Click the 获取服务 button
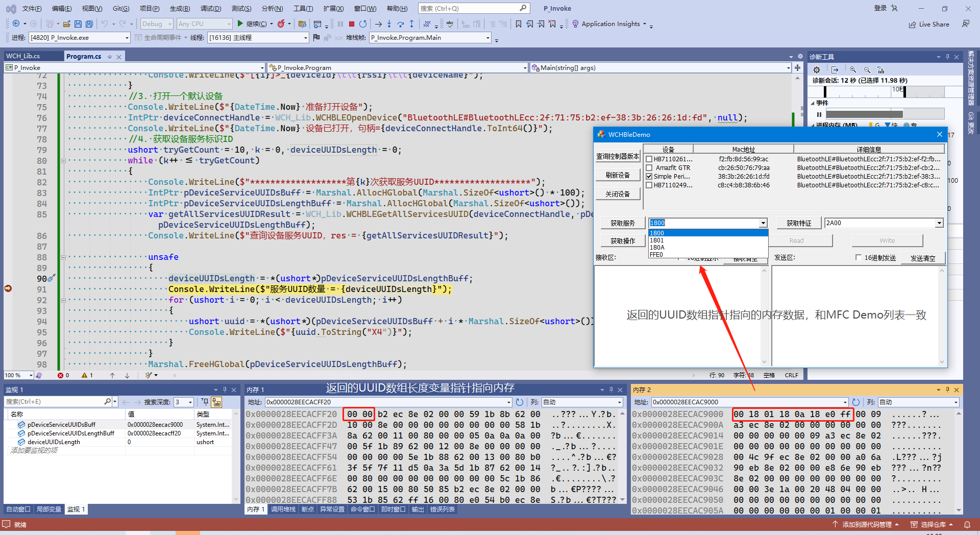Image resolution: width=980 pixels, height=535 pixels. tap(623, 223)
